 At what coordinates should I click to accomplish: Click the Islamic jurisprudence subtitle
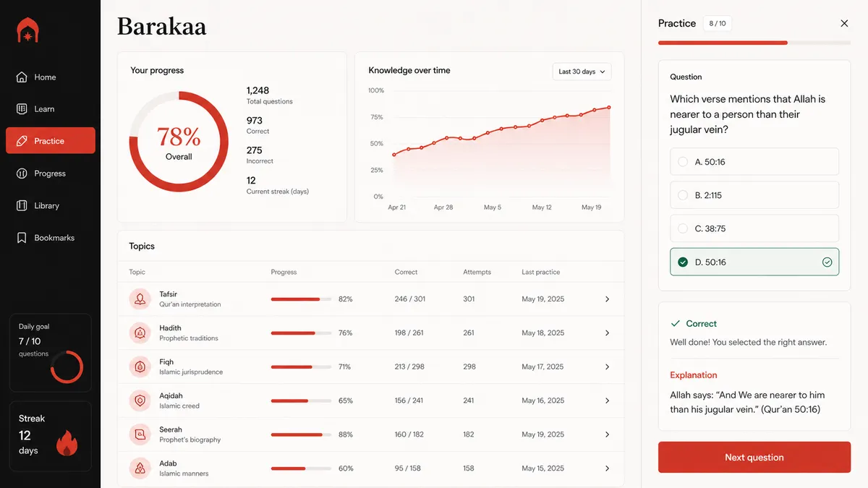coord(191,372)
